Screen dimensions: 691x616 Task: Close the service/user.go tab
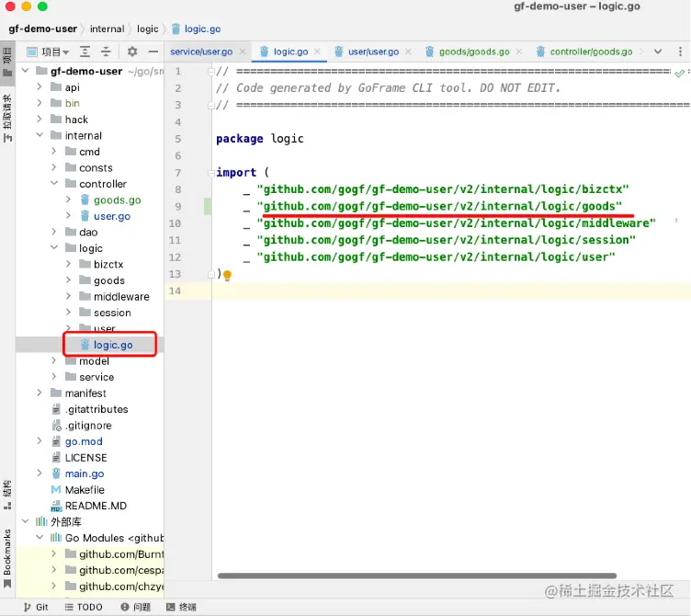(x=243, y=51)
